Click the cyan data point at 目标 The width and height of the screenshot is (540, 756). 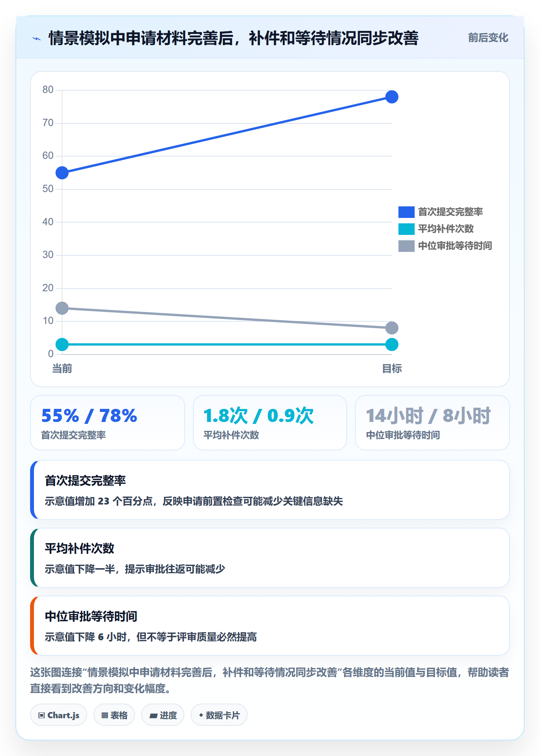point(392,344)
